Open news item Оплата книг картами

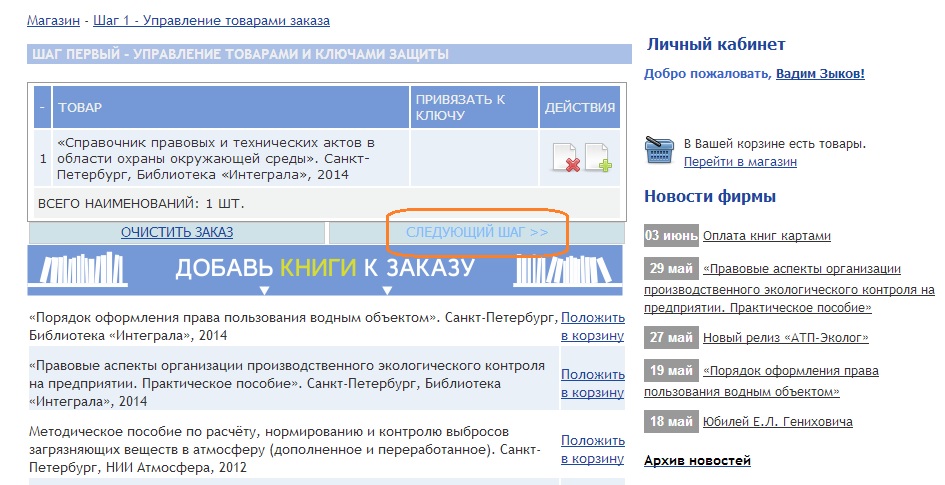click(x=766, y=236)
